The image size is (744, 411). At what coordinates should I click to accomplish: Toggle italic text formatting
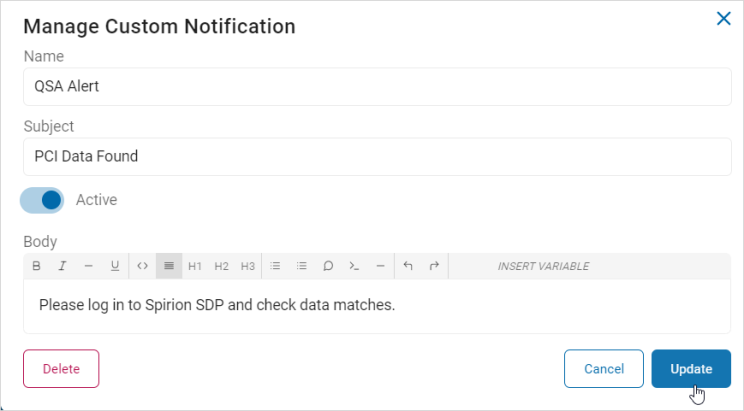62,266
